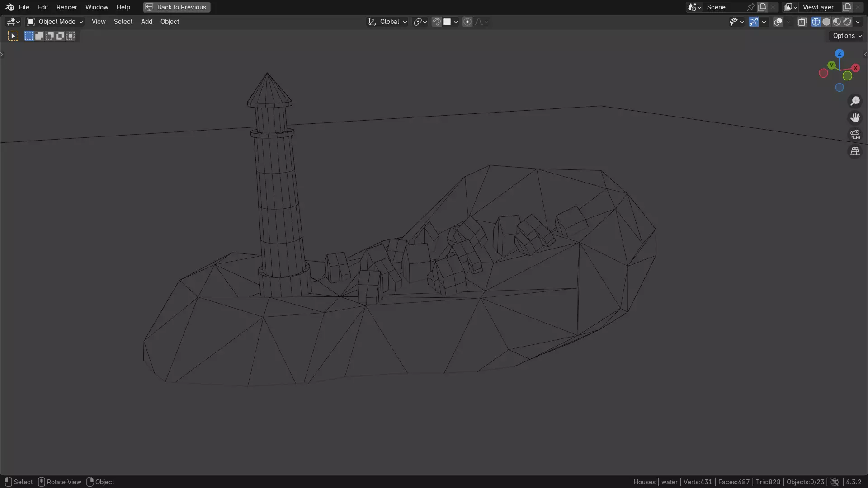868x488 pixels.
Task: Open the overlays options dropdown arrow
Action: [x=788, y=22]
